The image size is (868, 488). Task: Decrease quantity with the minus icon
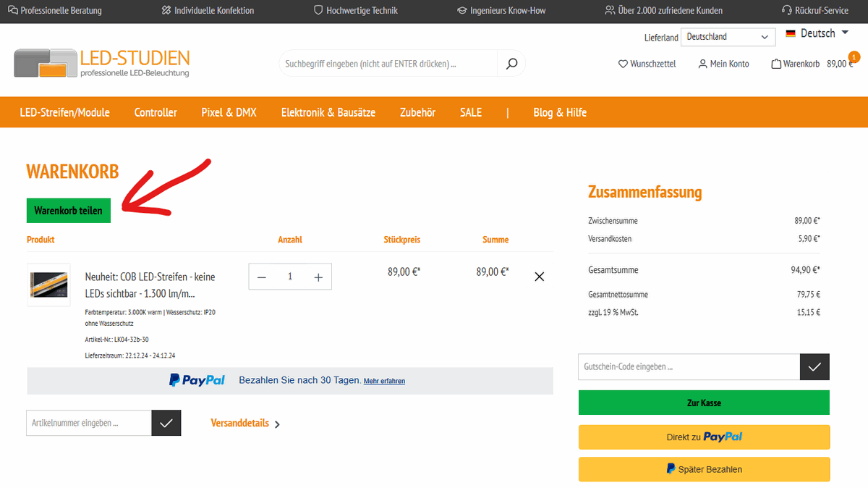[x=262, y=277]
